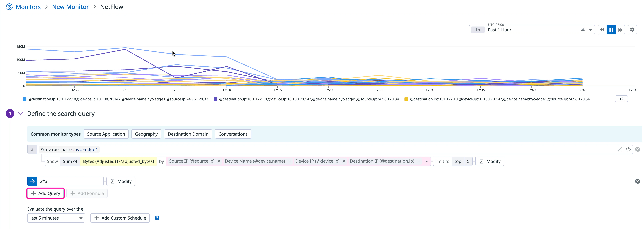This screenshot has width=644, height=229.
Task: Add a custom schedule
Action: (x=120, y=218)
